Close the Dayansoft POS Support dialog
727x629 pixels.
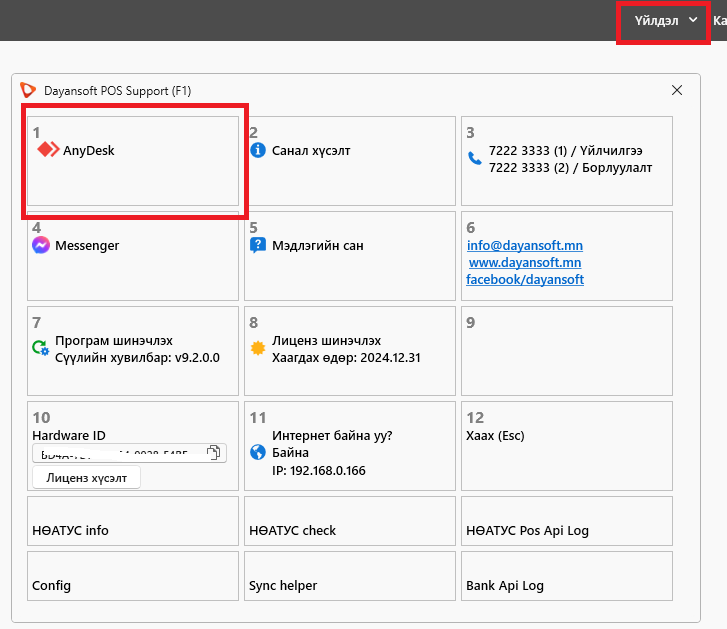point(677,90)
